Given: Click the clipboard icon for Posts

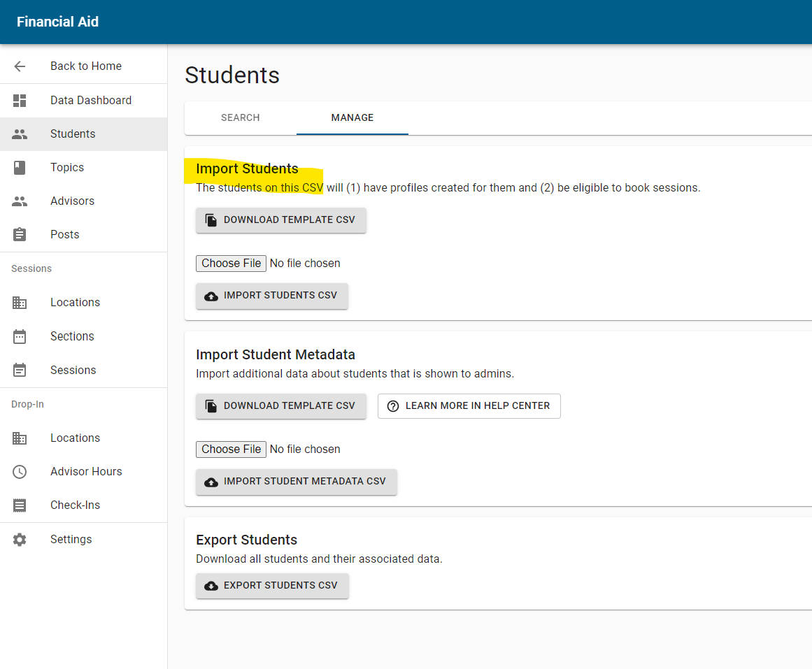Looking at the screenshot, I should pos(20,235).
